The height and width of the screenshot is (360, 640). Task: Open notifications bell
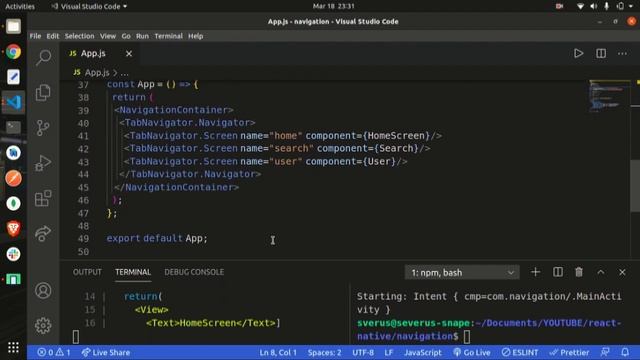pyautogui.click(x=625, y=352)
